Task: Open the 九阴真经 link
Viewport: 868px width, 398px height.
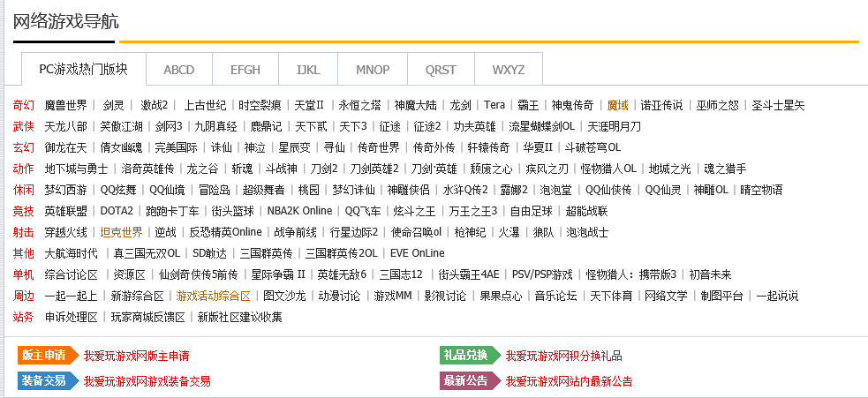Action: click(215, 126)
